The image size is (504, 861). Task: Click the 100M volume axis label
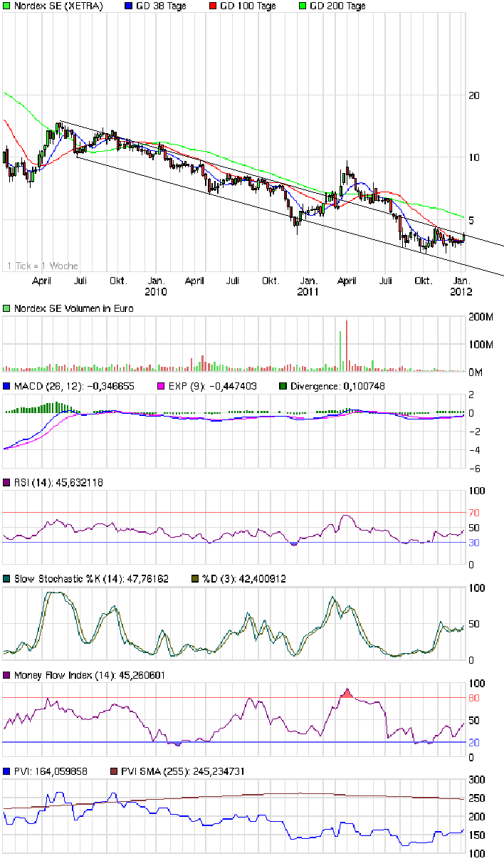click(481, 345)
